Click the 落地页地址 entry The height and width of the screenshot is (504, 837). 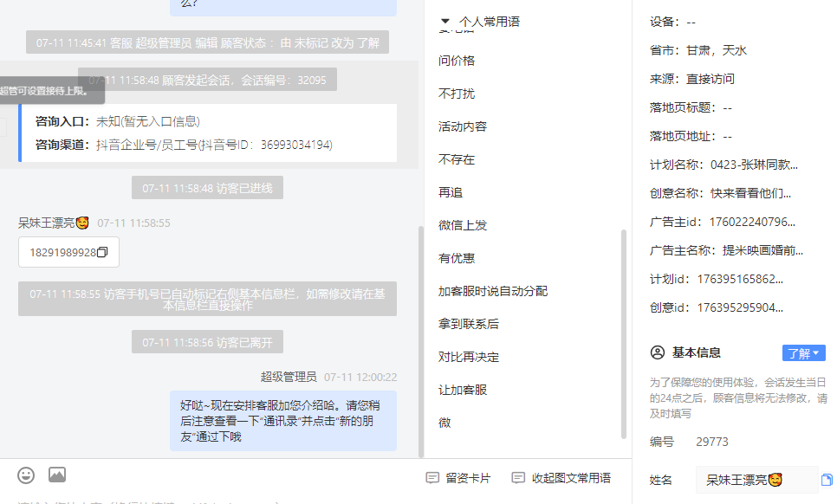(691, 137)
